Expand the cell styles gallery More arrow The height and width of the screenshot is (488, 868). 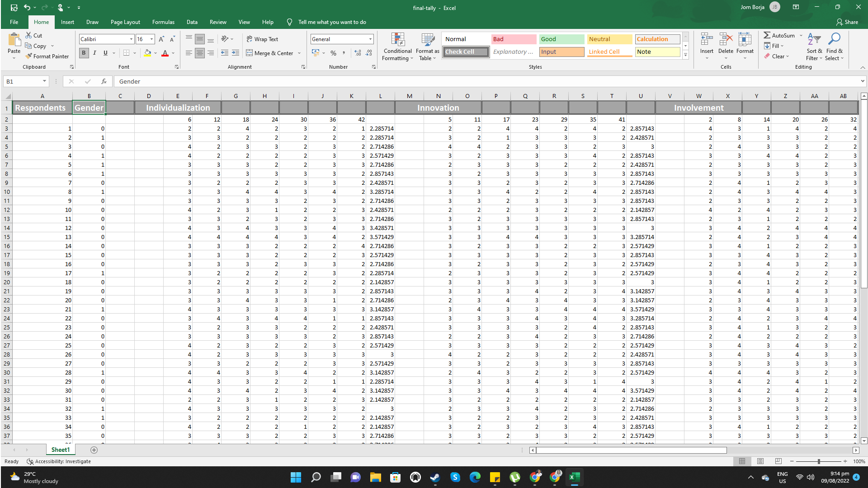tap(685, 55)
